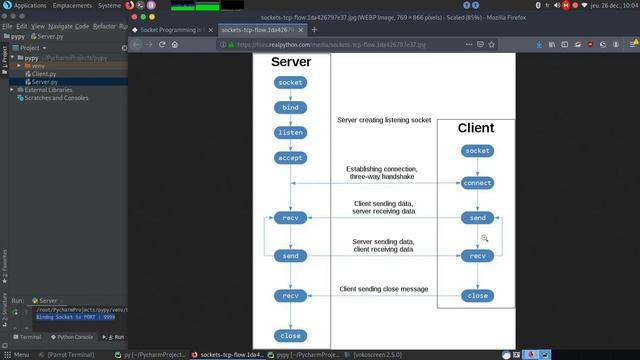The image size is (640, 360).
Task: Select Client.py in project tree
Action: [x=44, y=74]
